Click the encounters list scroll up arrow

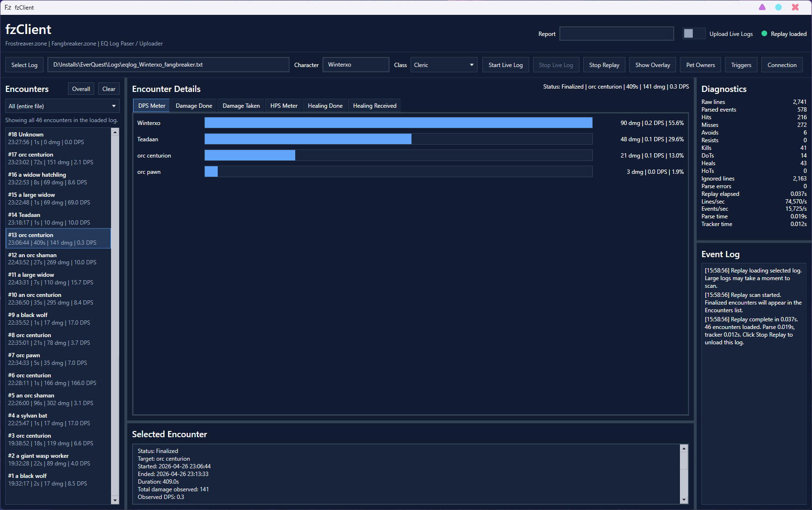pos(115,132)
